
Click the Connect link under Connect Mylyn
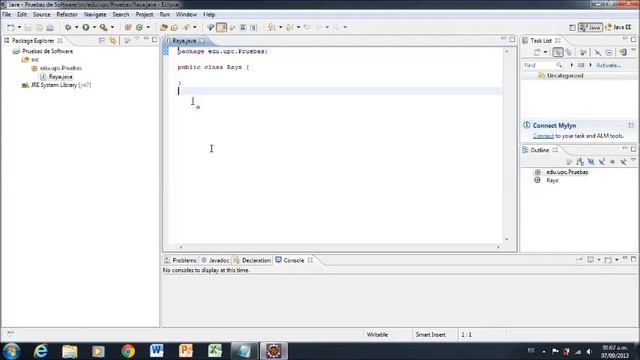(x=543, y=136)
